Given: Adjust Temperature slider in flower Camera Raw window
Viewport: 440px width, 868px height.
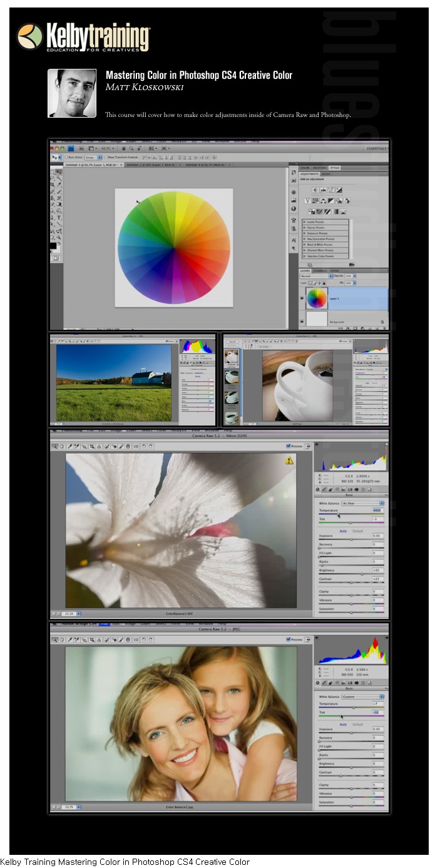Looking at the screenshot, I should [350, 514].
